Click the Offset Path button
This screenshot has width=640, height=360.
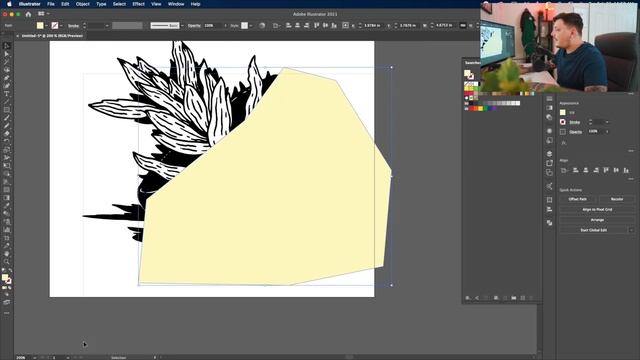point(578,199)
